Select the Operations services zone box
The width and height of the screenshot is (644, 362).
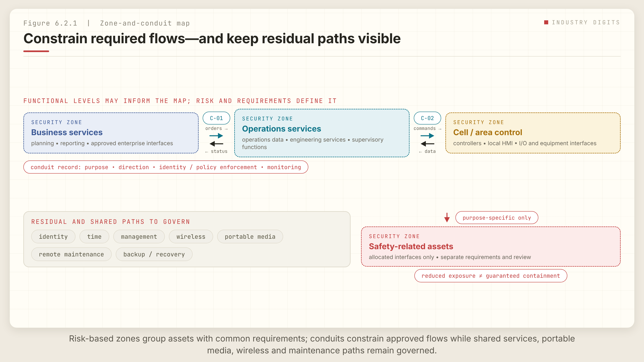click(322, 133)
